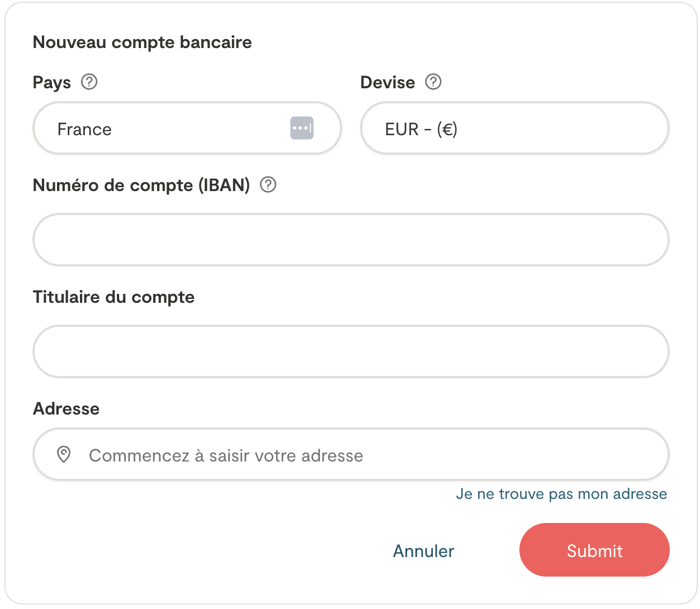
Task: Open the Pays dropdown showing France
Action: (168, 129)
